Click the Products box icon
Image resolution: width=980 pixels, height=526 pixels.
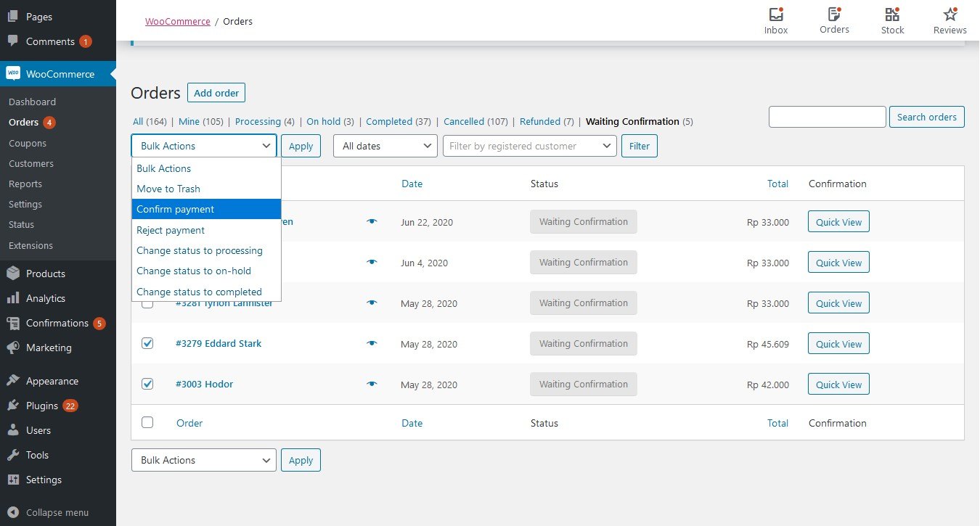pyautogui.click(x=13, y=274)
